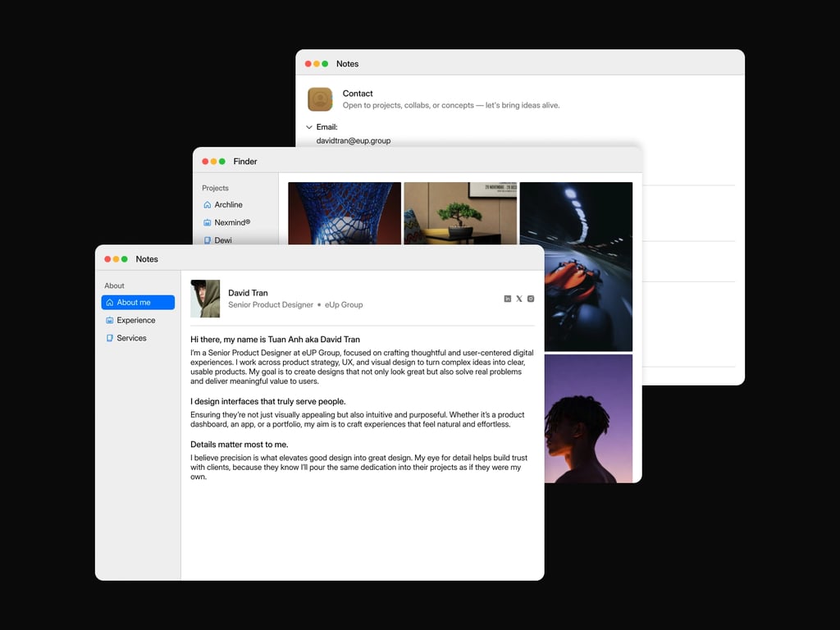Screen dimensions: 840x630
Task: Click 'I design interfaces that truly serve people.'
Action: [268, 401]
